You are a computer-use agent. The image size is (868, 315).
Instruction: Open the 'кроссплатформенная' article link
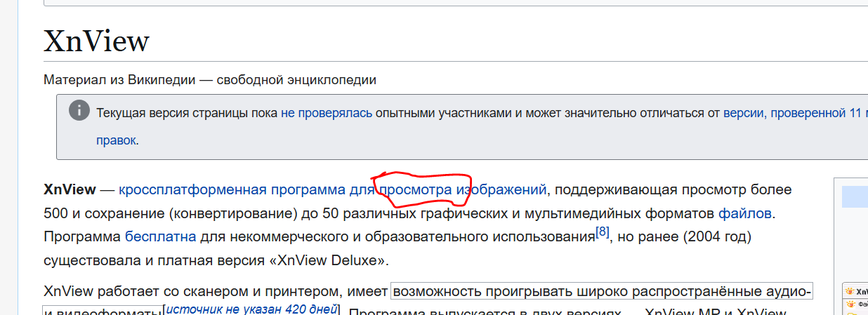pos(192,189)
